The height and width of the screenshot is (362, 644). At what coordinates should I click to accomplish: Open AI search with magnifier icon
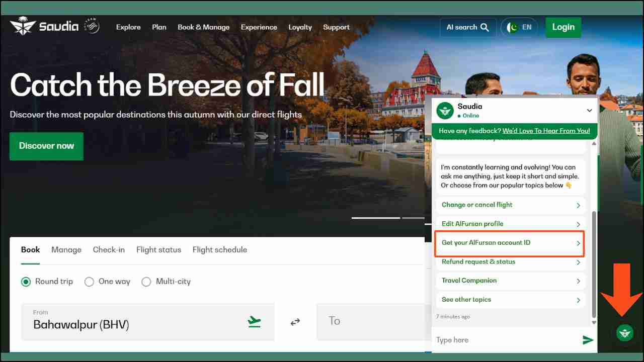point(467,27)
